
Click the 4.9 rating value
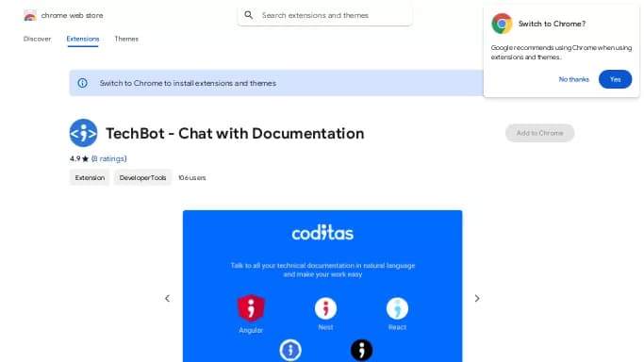click(75, 158)
